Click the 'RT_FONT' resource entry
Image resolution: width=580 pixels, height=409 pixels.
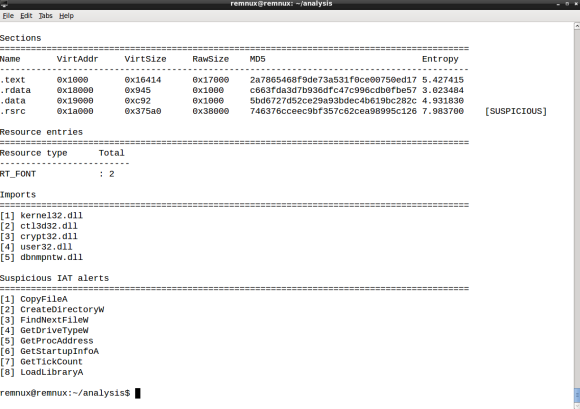tap(18, 174)
